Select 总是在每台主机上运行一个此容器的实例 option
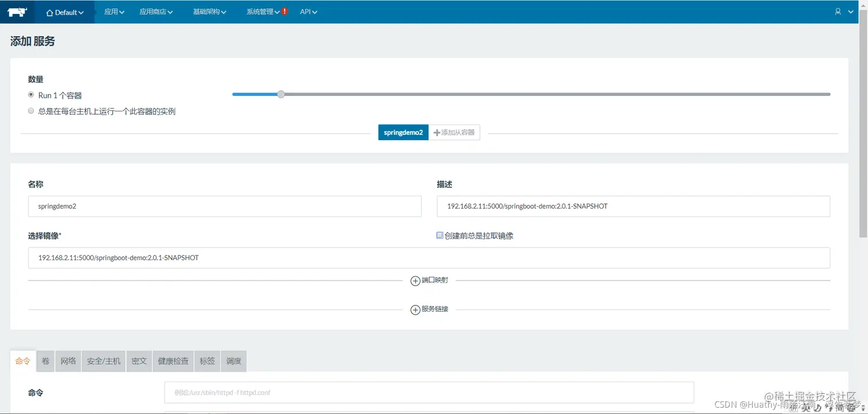Viewport: 868px width, 414px height. point(31,111)
